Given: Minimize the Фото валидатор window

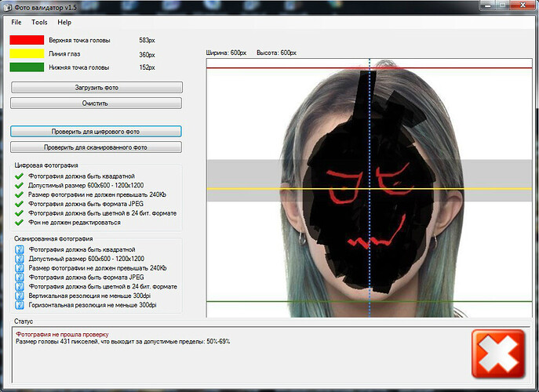Looking at the screenshot, I should [486, 5].
